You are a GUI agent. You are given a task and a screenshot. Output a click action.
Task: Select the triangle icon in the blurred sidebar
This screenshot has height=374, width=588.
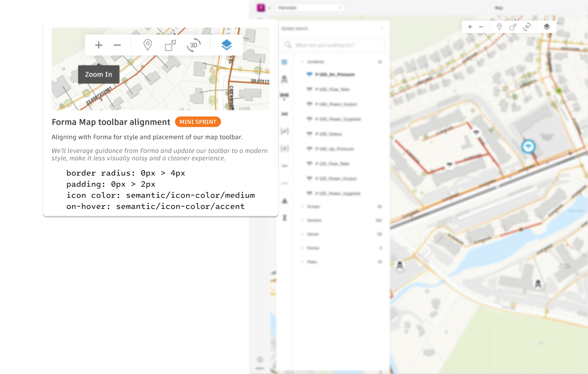tap(285, 201)
